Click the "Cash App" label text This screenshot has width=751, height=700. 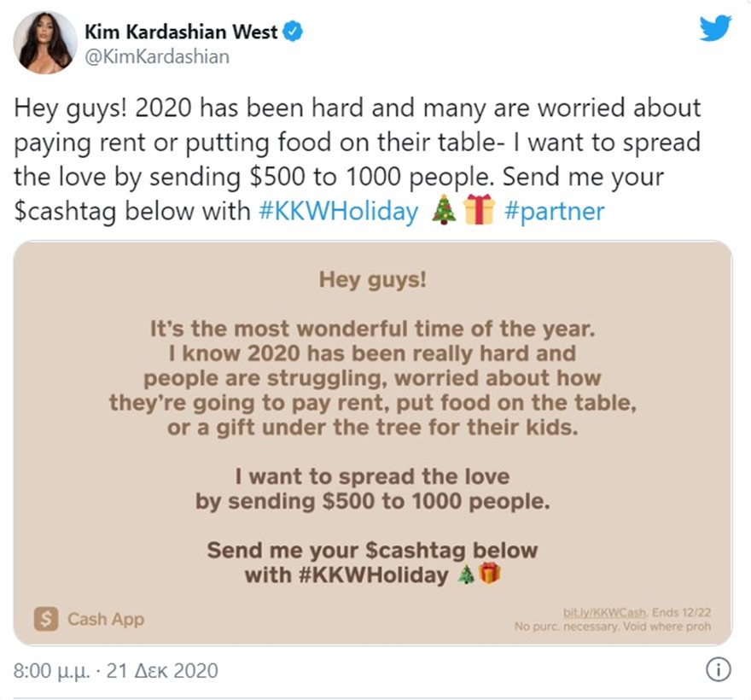coord(106,620)
